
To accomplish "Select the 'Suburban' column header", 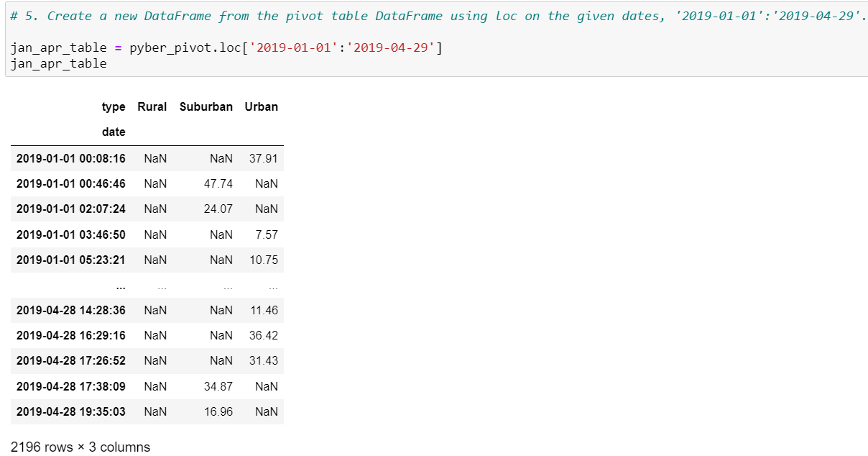I will pos(206,106).
